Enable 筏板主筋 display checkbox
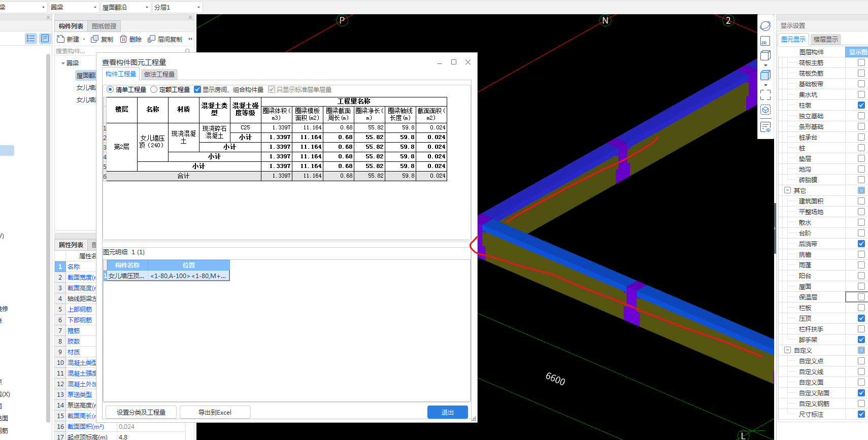 (861, 62)
